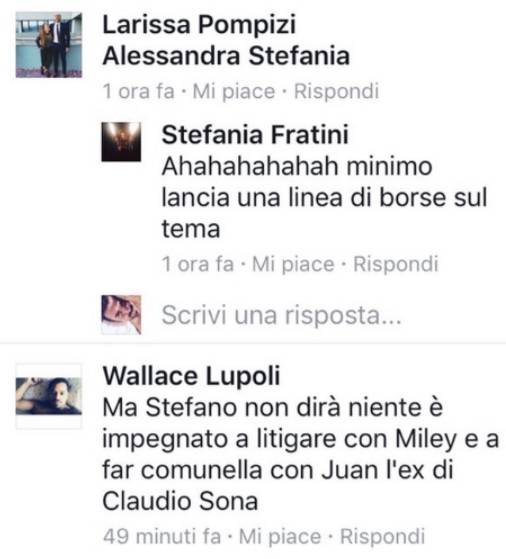
Task: Like Larissa Pompizi's comment with Mi piace
Action: [x=234, y=91]
